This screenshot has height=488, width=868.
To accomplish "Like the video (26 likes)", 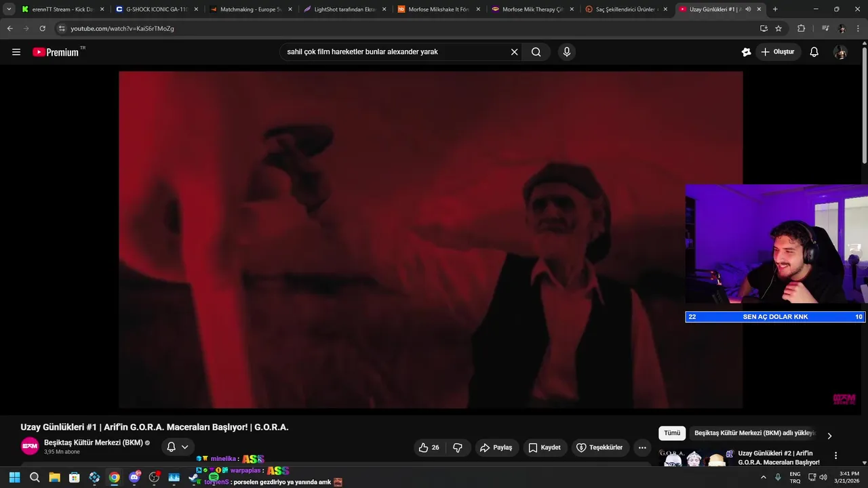I will [429, 447].
